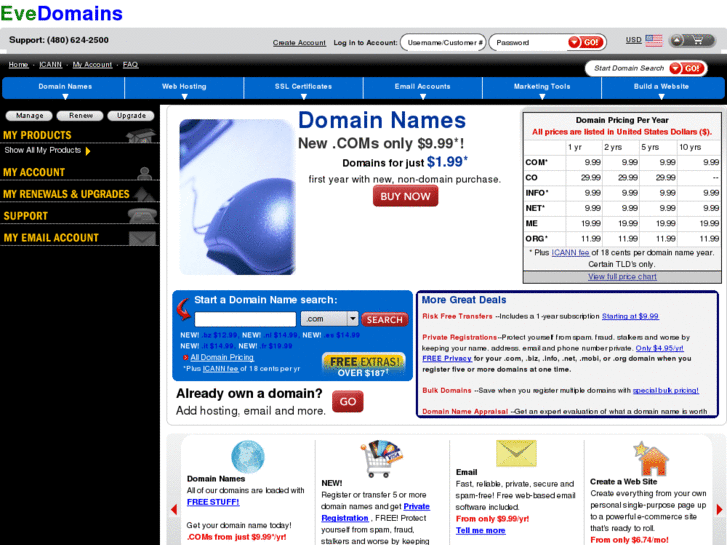Click the GO! button beside Start Domain Search
The height and width of the screenshot is (545, 727).
coord(687,68)
